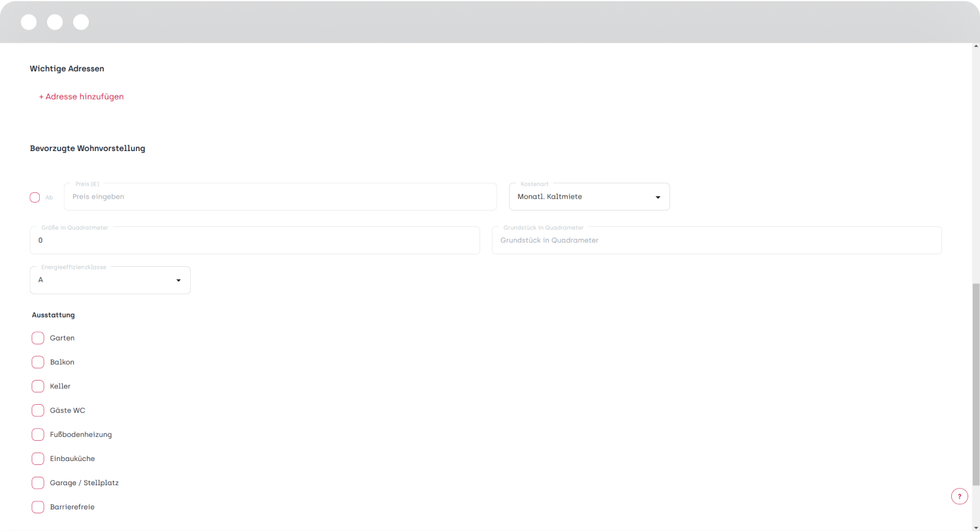Click the Grundstück in Quadratmeter field
The height and width of the screenshot is (531, 980).
tap(717, 240)
